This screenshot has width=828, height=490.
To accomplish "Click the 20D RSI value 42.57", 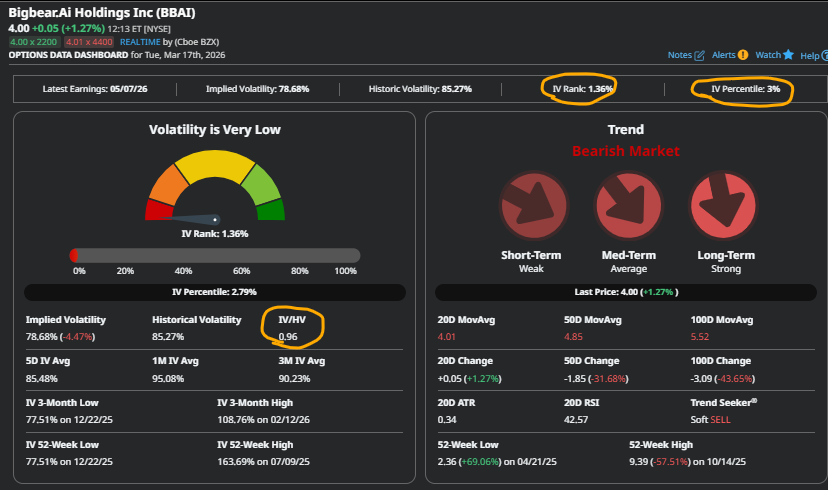I will pos(576,420).
